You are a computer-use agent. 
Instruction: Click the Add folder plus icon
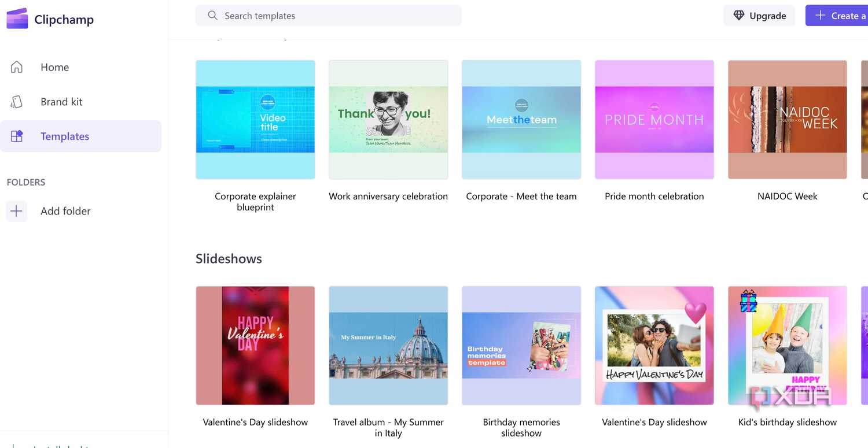click(x=16, y=211)
